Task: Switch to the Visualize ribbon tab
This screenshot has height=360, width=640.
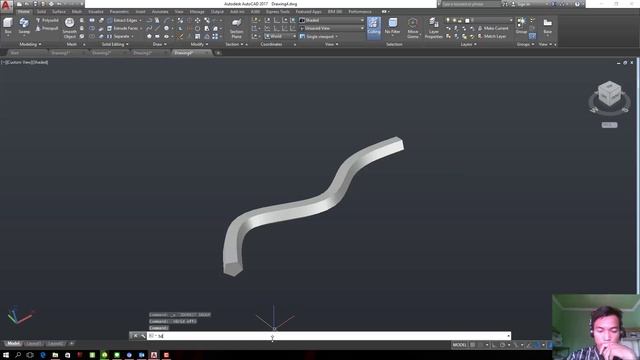Action: click(x=96, y=12)
